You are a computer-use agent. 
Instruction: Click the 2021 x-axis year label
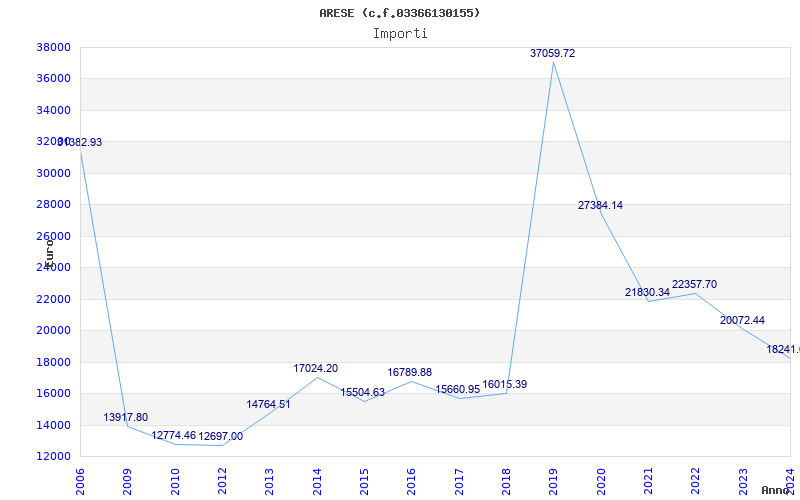(648, 482)
